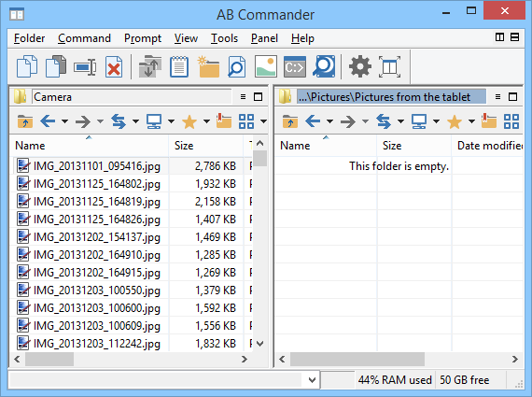Open the Panel menu
The height and width of the screenshot is (397, 532).
264,38
